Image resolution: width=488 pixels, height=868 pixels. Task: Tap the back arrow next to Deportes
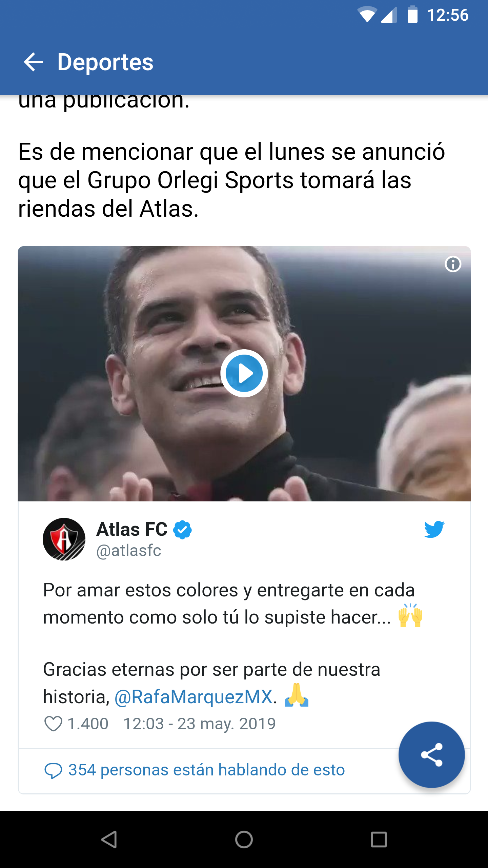pos(33,62)
